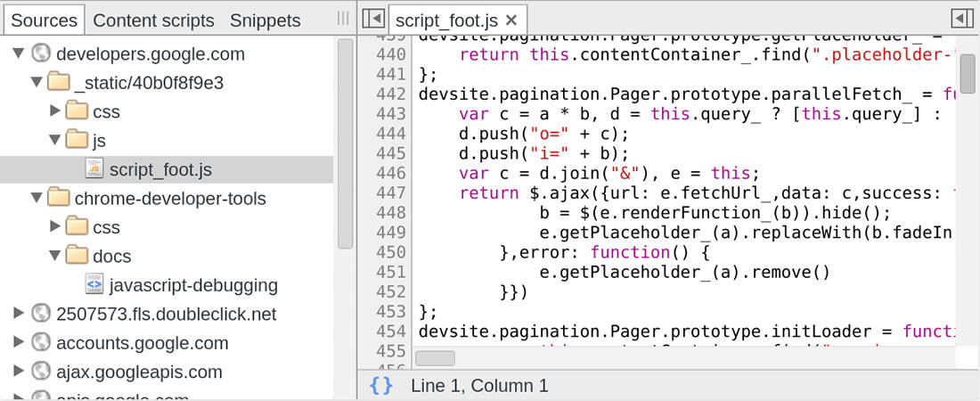Collapse the js folder
980x401 pixels.
(55, 141)
